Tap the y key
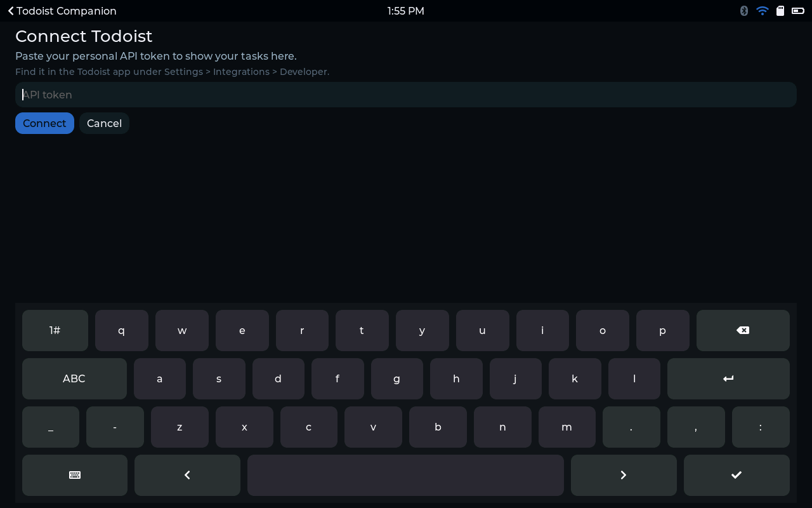The image size is (812, 508). click(422, 330)
